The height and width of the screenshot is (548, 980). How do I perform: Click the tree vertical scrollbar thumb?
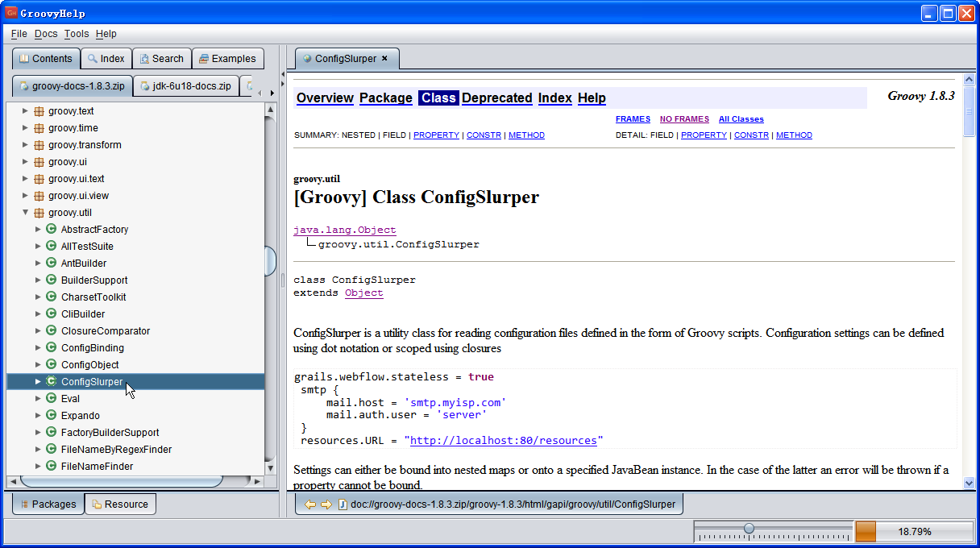[270, 261]
